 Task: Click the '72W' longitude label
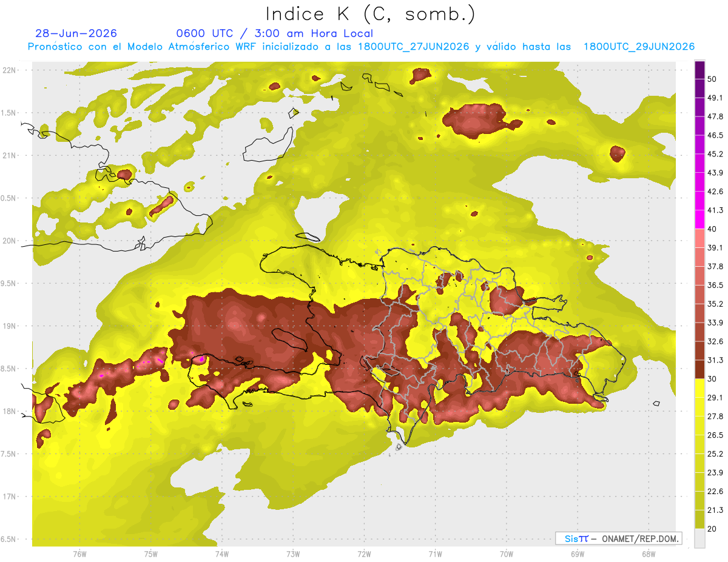pos(364,554)
